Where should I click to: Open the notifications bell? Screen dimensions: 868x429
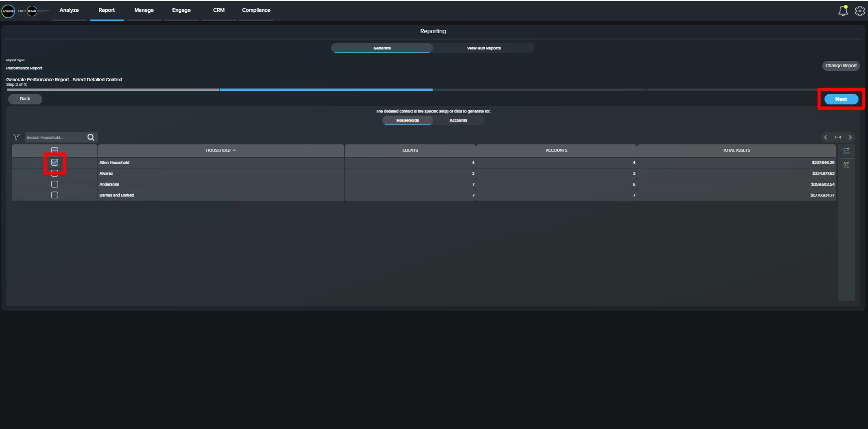coord(843,10)
